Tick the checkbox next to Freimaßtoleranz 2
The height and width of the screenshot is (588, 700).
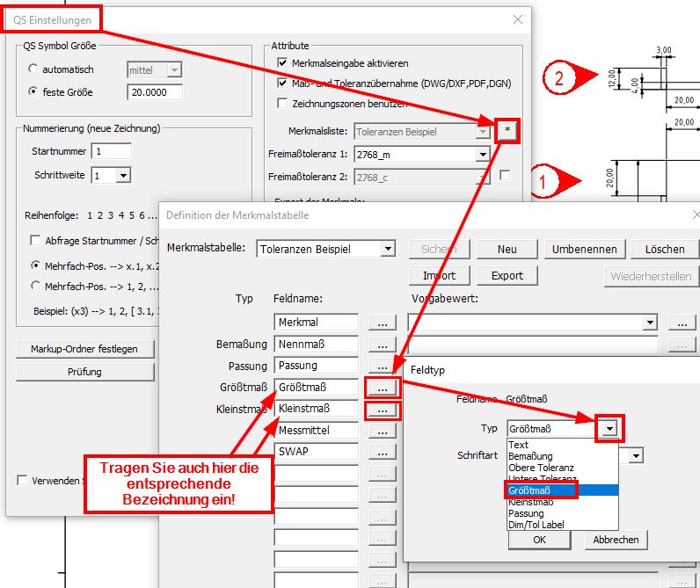(505, 175)
